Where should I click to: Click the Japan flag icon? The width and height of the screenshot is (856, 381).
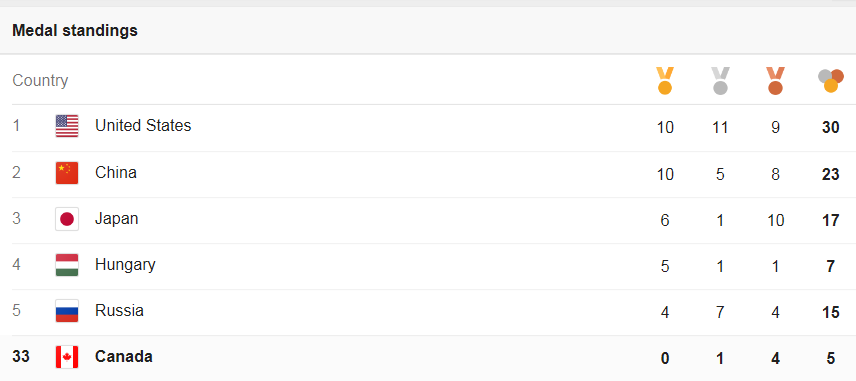pos(67,219)
